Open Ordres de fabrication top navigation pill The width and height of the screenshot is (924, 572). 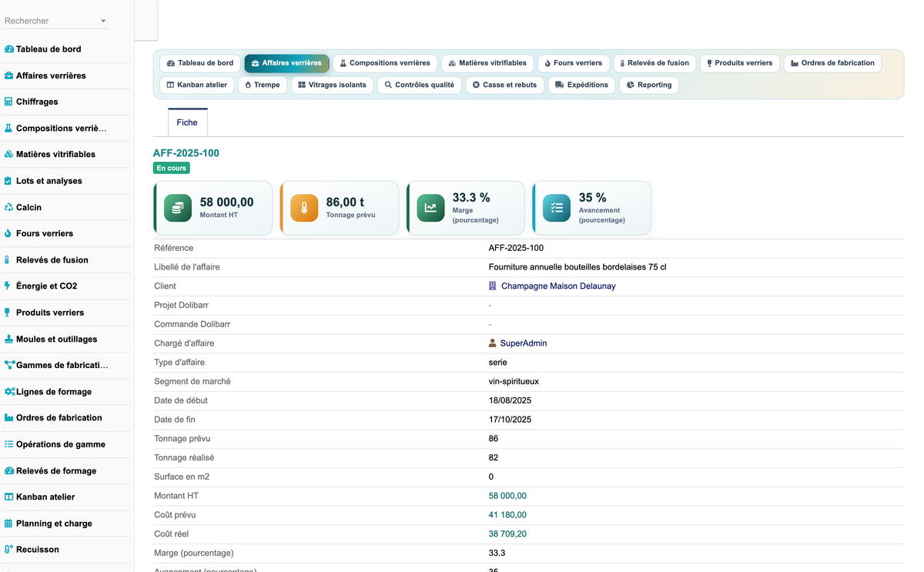coord(832,63)
